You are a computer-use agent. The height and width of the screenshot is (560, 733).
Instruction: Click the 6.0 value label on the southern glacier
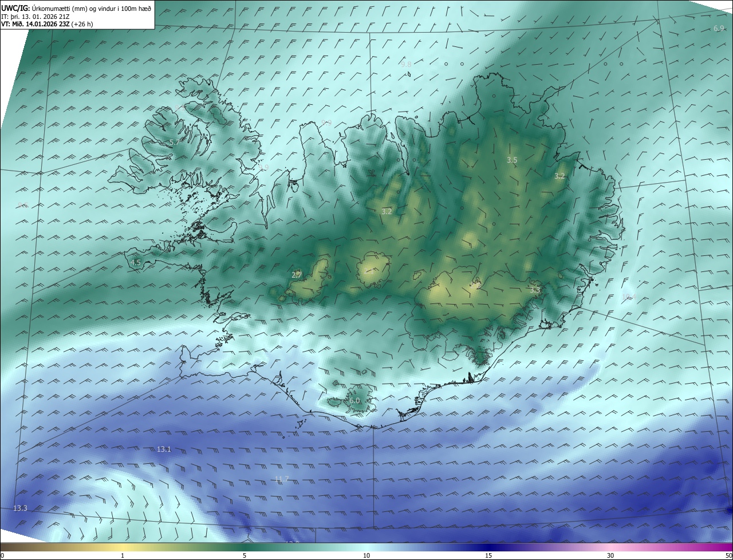[x=354, y=401]
